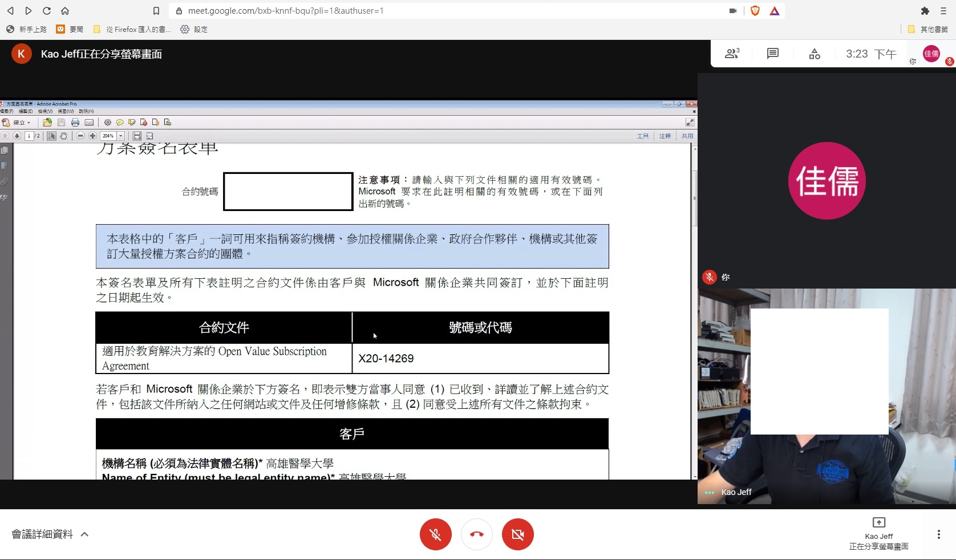Open Acrobat 說明(H) menu
Screen dimensions: 956x560
[86, 111]
